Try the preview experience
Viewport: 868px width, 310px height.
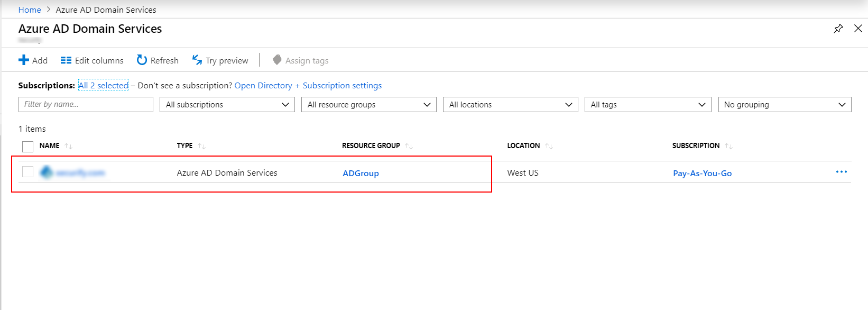220,60
